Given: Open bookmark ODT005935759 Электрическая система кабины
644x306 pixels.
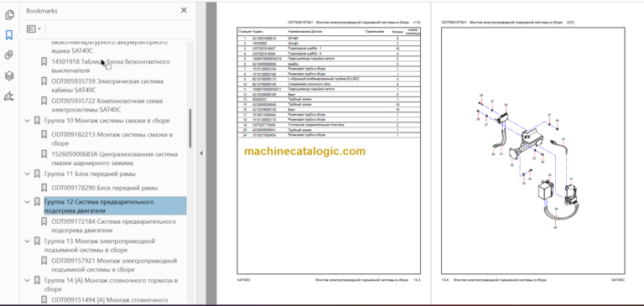Looking at the screenshot, I should pos(107,86).
